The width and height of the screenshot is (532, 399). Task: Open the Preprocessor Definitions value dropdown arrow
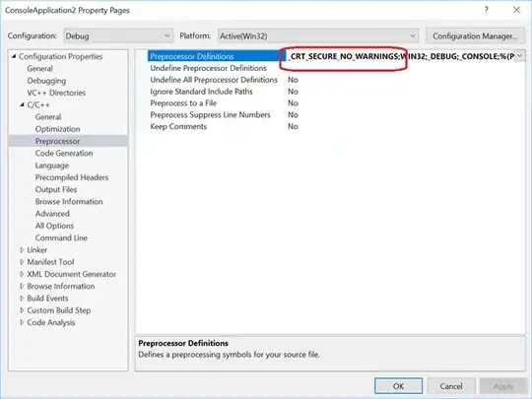(519, 56)
